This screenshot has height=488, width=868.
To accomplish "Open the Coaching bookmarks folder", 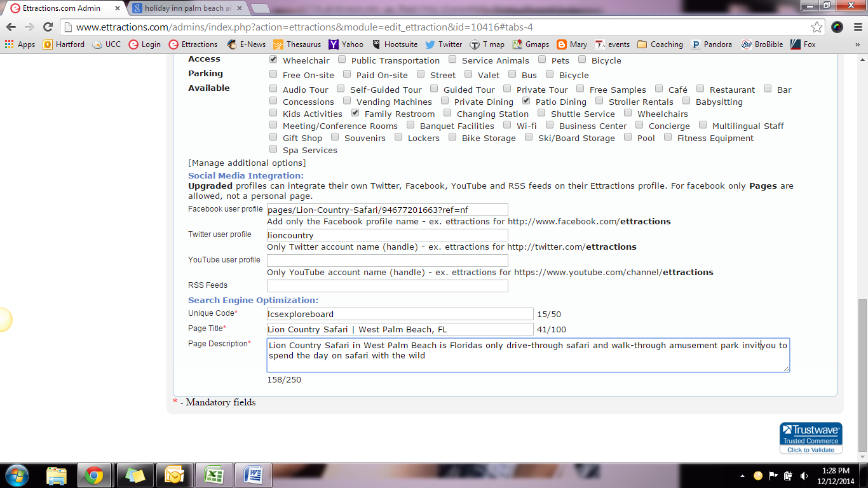I will click(660, 44).
